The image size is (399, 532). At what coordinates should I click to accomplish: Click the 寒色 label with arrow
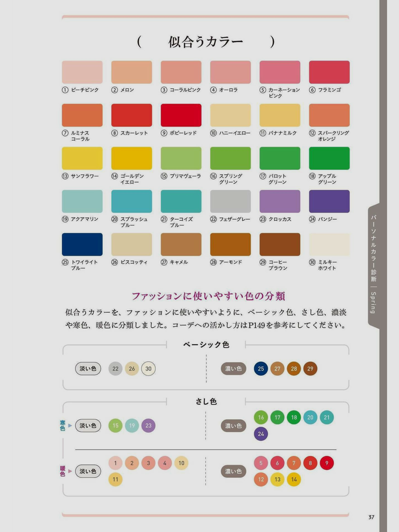(66, 425)
